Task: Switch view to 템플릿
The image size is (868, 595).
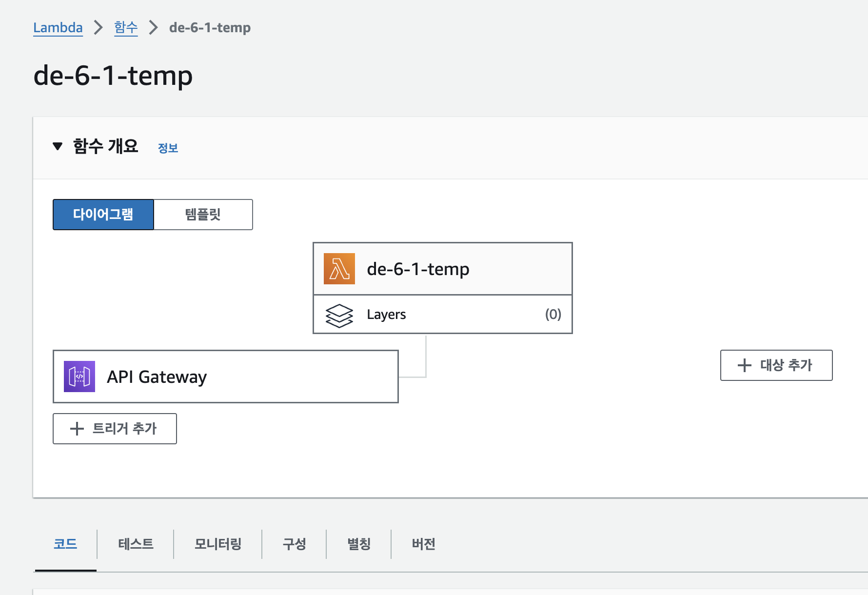Action: tap(203, 215)
